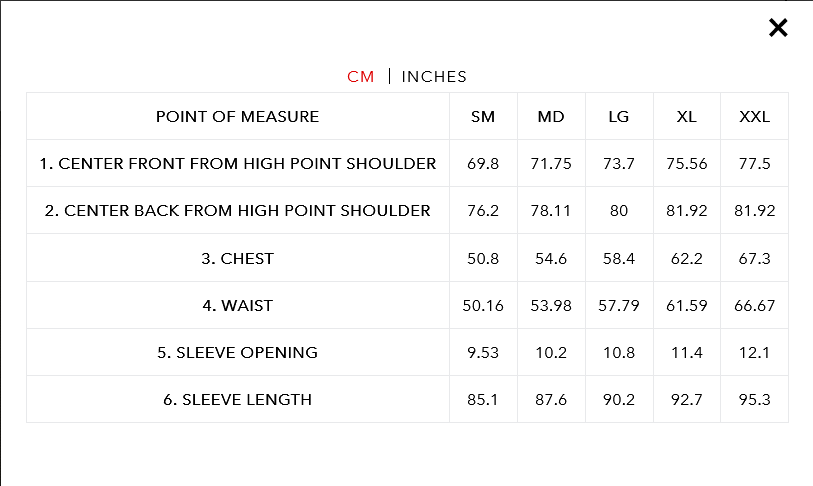Select the LG column header
The height and width of the screenshot is (486, 813).
coord(619,117)
